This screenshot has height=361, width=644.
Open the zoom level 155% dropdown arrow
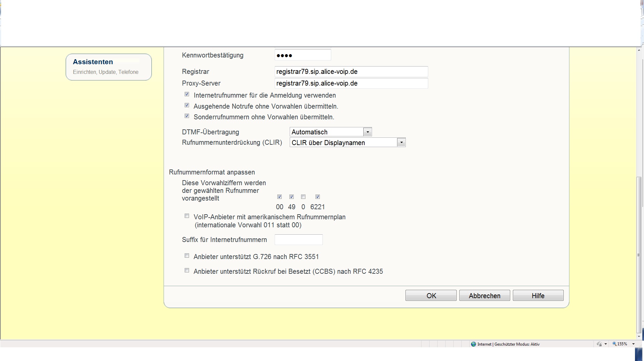coord(633,344)
